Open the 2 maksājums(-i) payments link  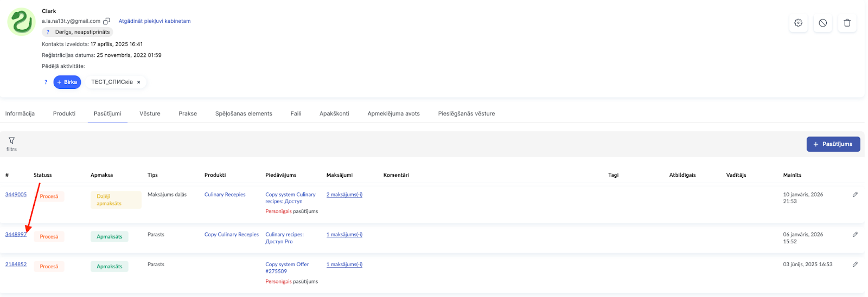[x=344, y=195]
